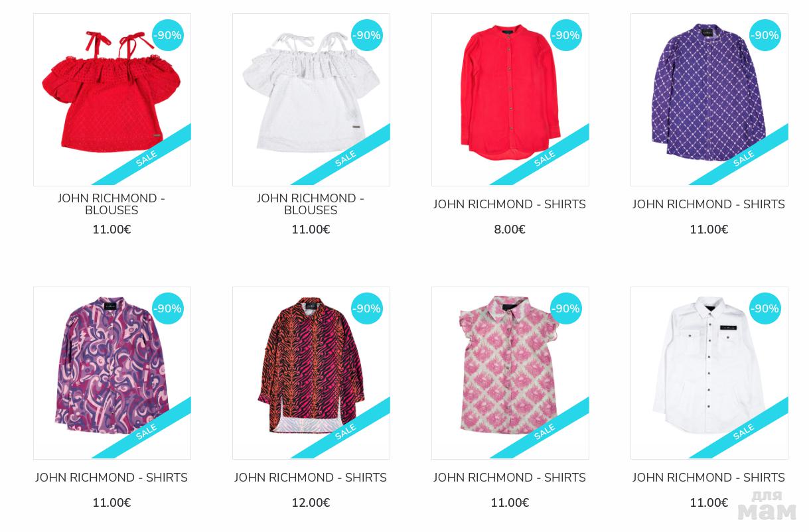Click the SALE ribbon on pink floral shirt
Viewport: 809px width, 532px height.
pos(544,431)
